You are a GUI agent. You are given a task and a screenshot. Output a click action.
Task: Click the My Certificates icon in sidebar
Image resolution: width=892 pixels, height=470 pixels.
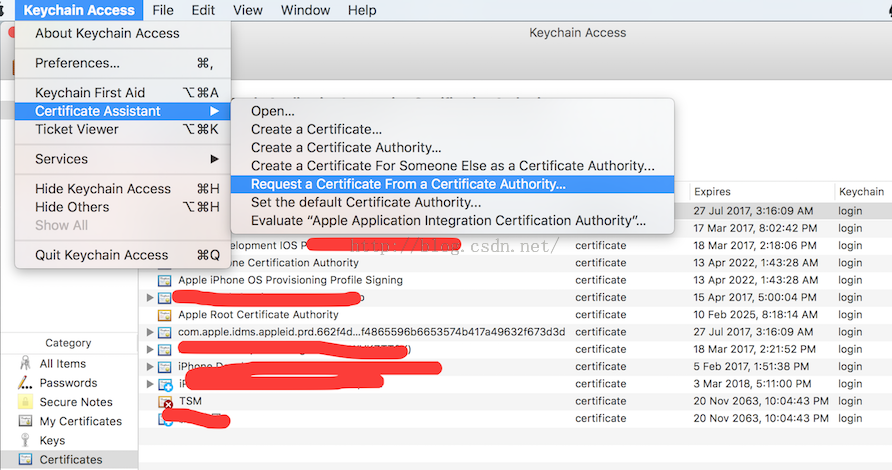[25, 421]
